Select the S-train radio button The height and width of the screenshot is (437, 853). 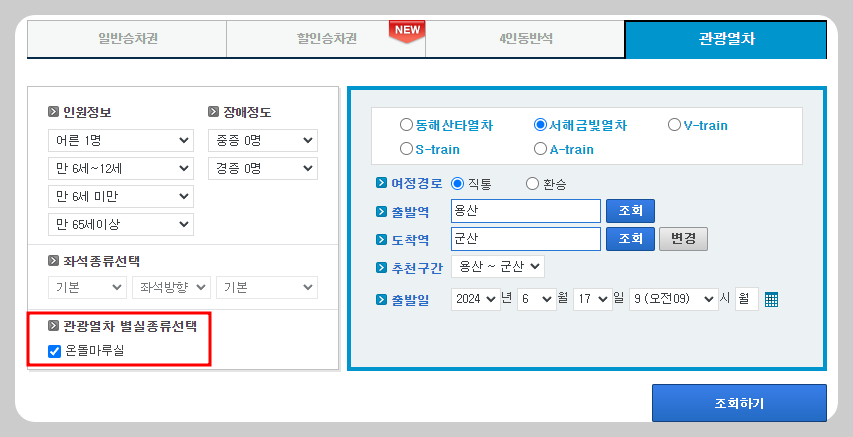click(x=406, y=149)
